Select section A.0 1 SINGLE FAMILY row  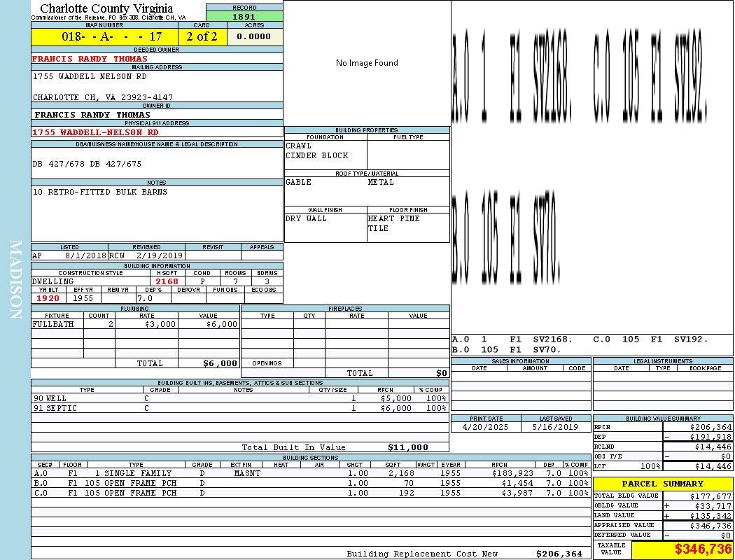(x=311, y=473)
